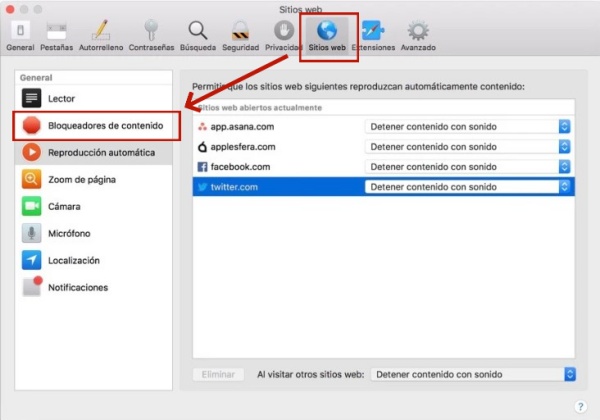Open the Autorrelleno pencil icon

pos(101,30)
